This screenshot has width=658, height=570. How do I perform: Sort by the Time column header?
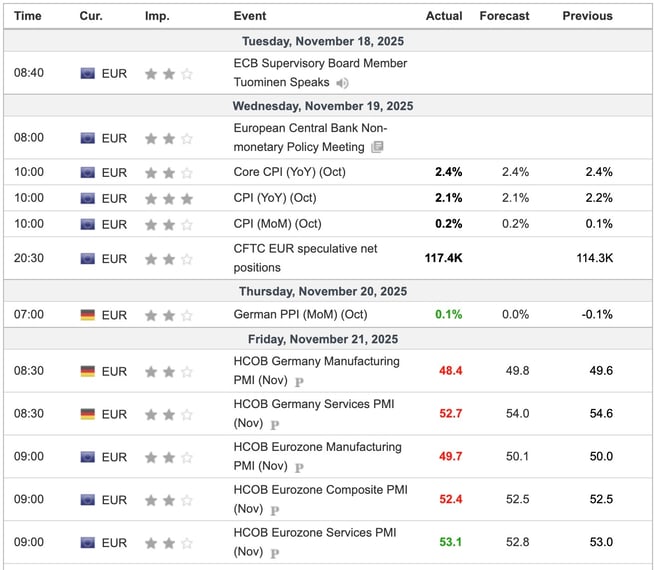28,16
